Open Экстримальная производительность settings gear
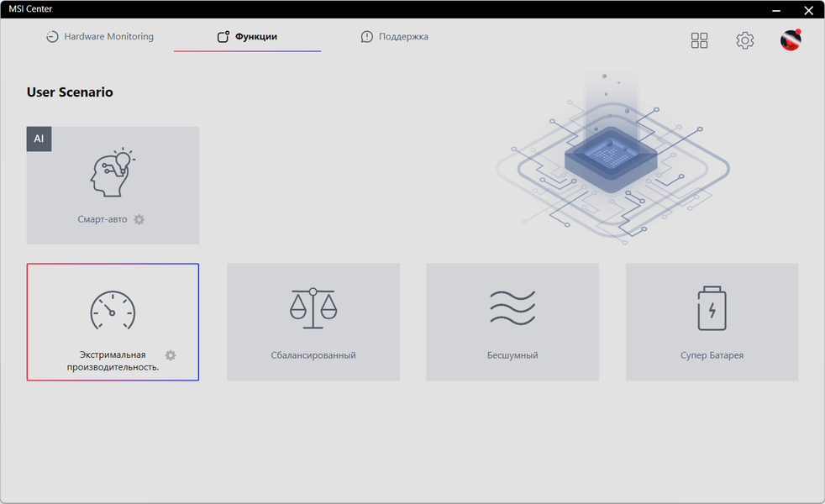 171,355
